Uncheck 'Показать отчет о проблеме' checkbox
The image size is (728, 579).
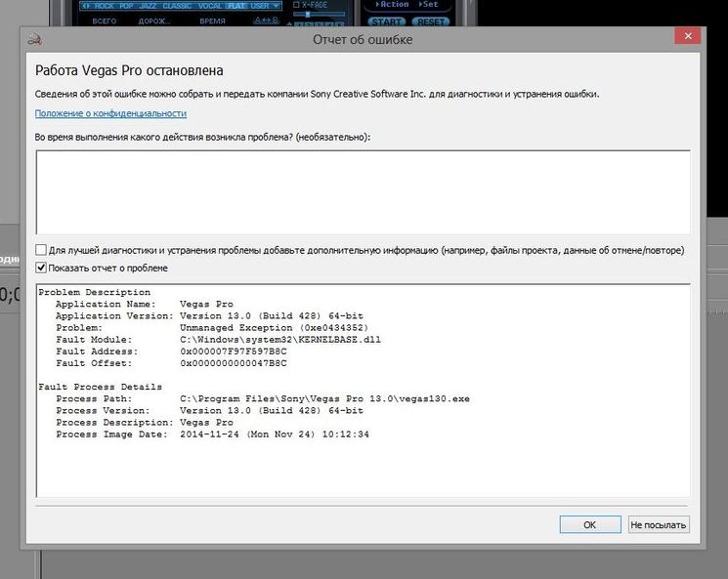point(41,268)
